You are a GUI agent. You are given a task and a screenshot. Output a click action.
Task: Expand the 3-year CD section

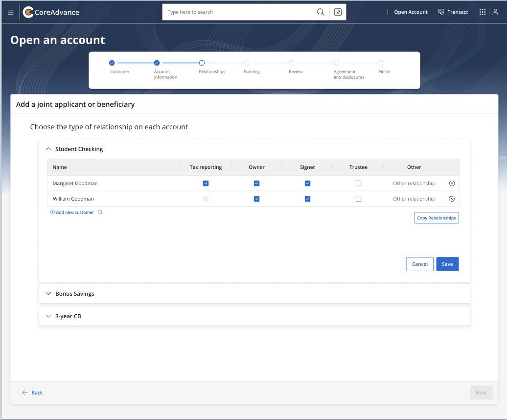(48, 316)
